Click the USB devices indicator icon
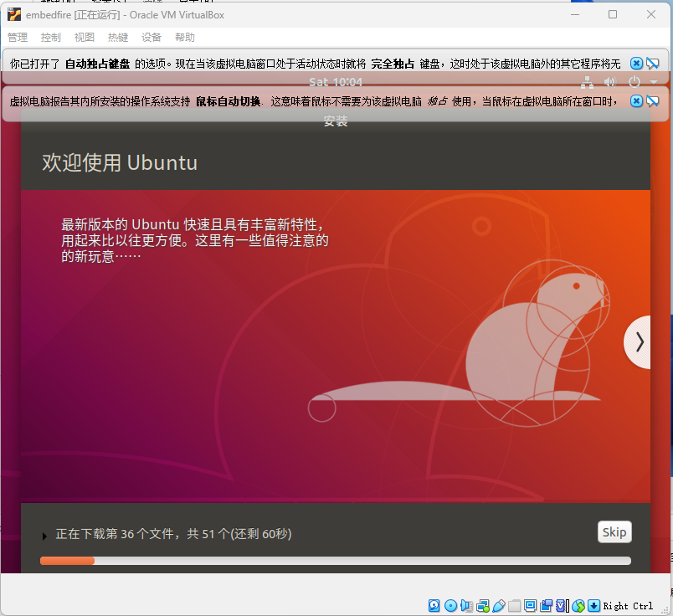Viewport: 673px width, 616px height. 499,606
